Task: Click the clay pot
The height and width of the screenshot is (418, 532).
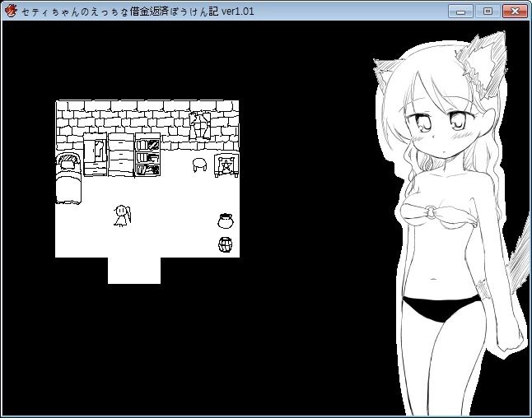Action: [226, 221]
